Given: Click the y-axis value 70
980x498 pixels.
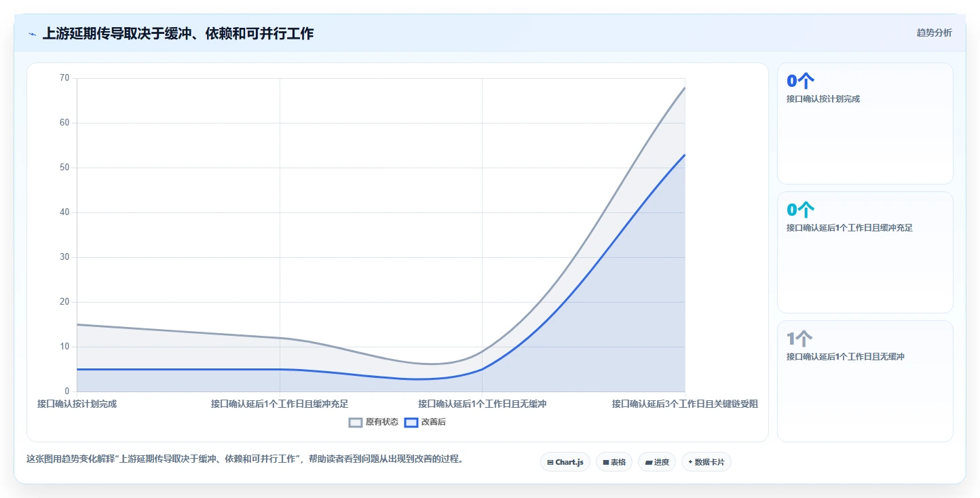Looking at the screenshot, I should point(64,78).
